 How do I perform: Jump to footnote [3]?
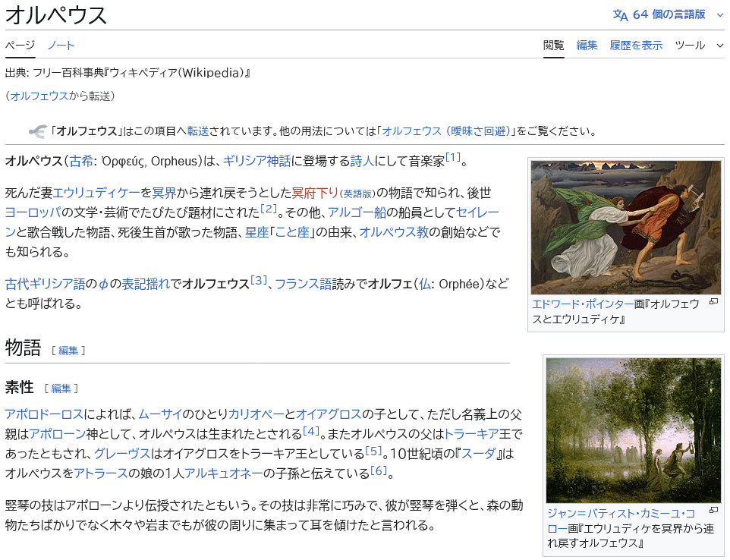click(x=259, y=280)
